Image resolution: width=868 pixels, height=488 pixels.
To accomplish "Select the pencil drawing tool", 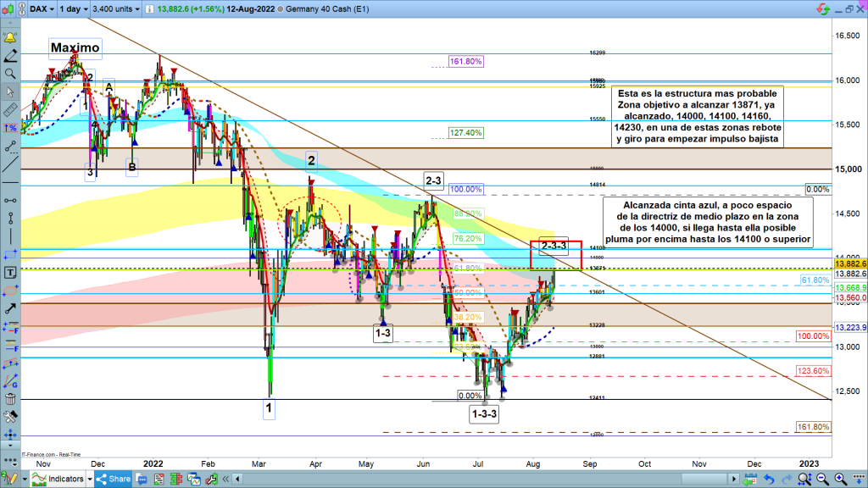I will pyautogui.click(x=10, y=57).
